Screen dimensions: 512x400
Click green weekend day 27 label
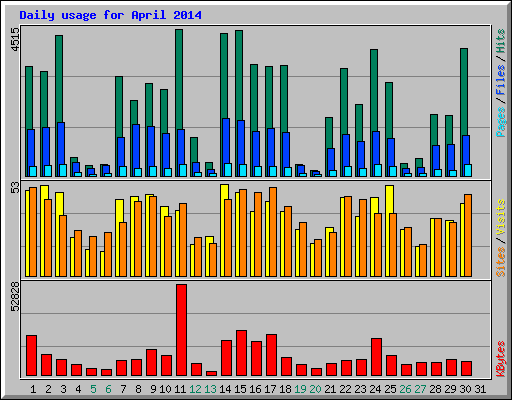(x=420, y=389)
